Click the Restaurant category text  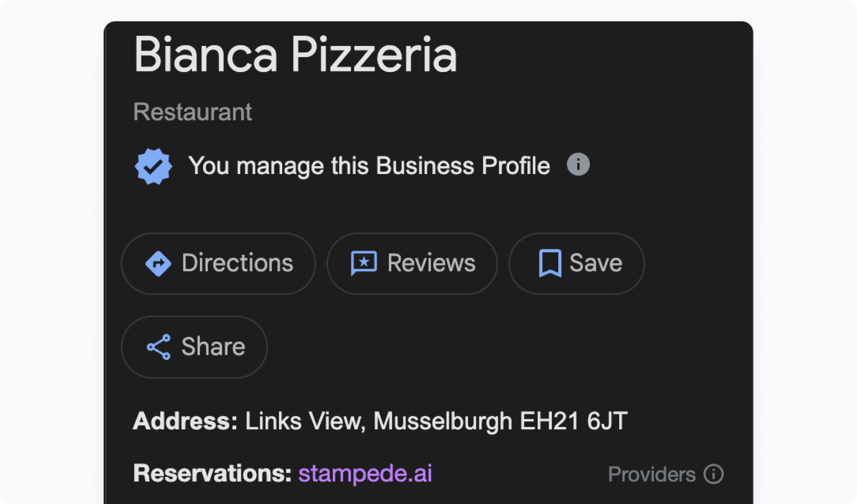(192, 112)
